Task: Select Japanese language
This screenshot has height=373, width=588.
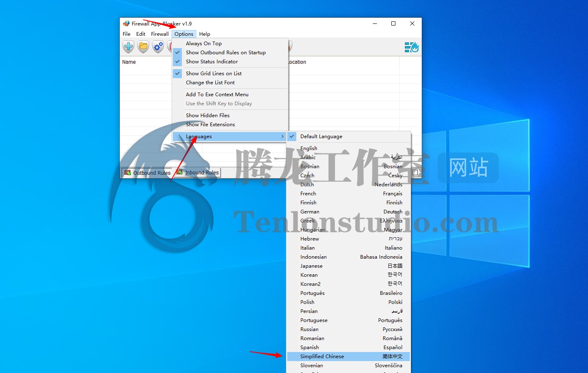Action: tap(349, 266)
